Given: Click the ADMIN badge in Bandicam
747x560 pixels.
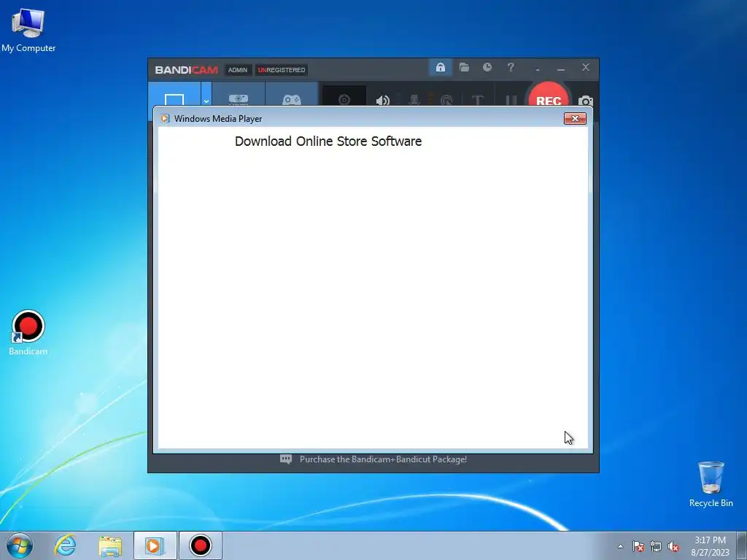Looking at the screenshot, I should point(238,70).
